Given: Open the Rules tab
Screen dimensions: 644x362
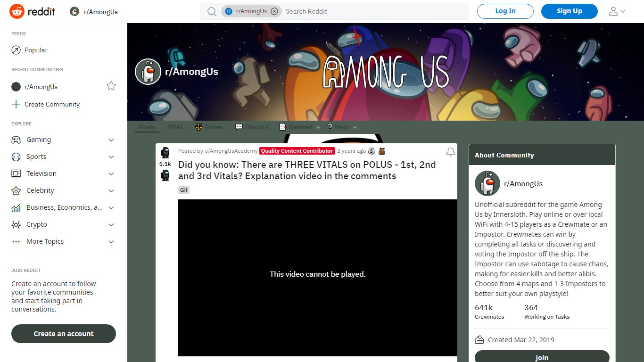Looking at the screenshot, I should pos(208,127).
